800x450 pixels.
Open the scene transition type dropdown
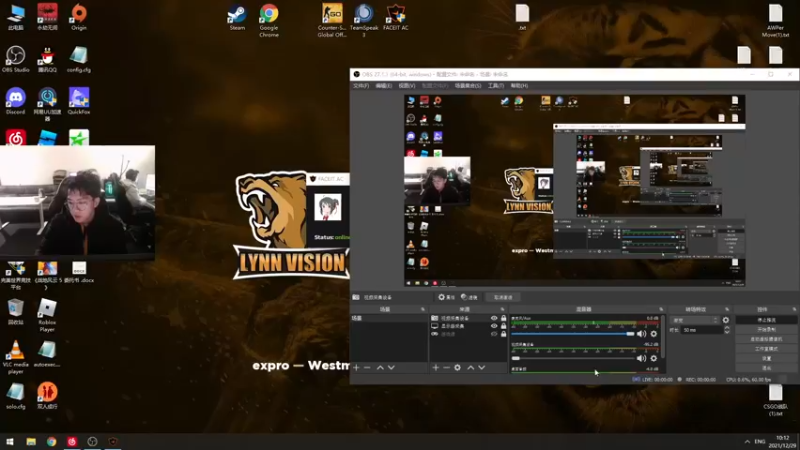[x=695, y=320]
